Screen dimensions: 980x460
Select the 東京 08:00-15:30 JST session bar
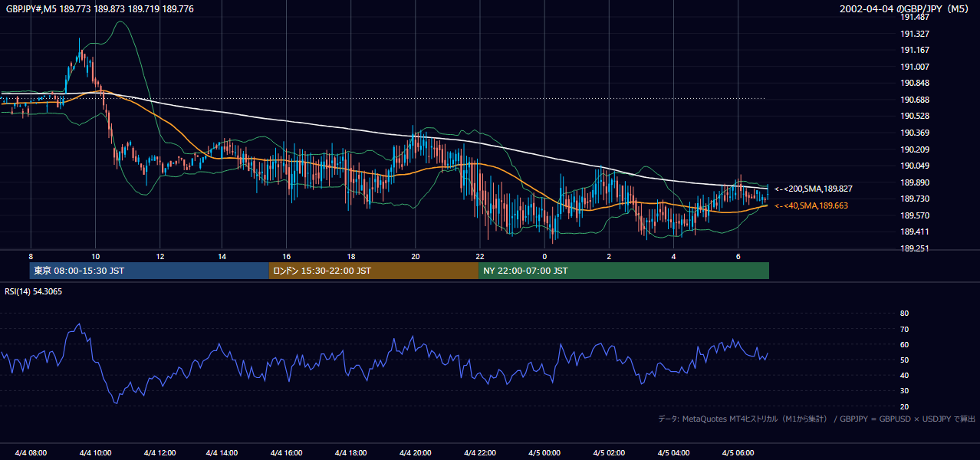[x=150, y=271]
